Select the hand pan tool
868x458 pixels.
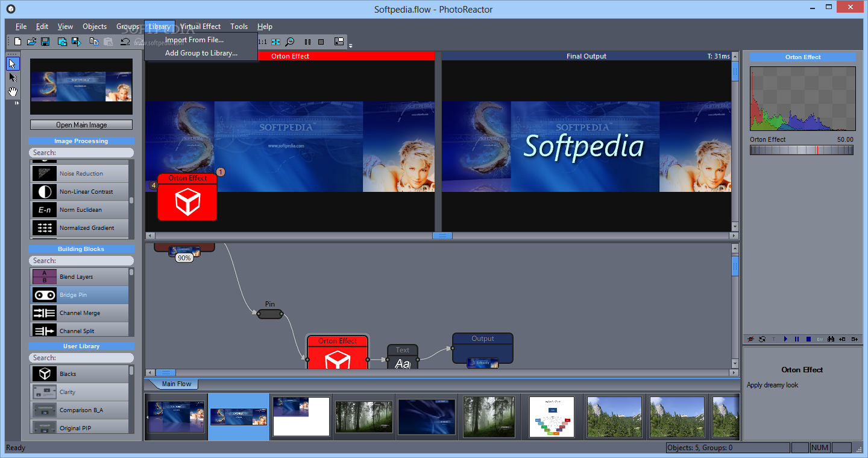coord(13,92)
